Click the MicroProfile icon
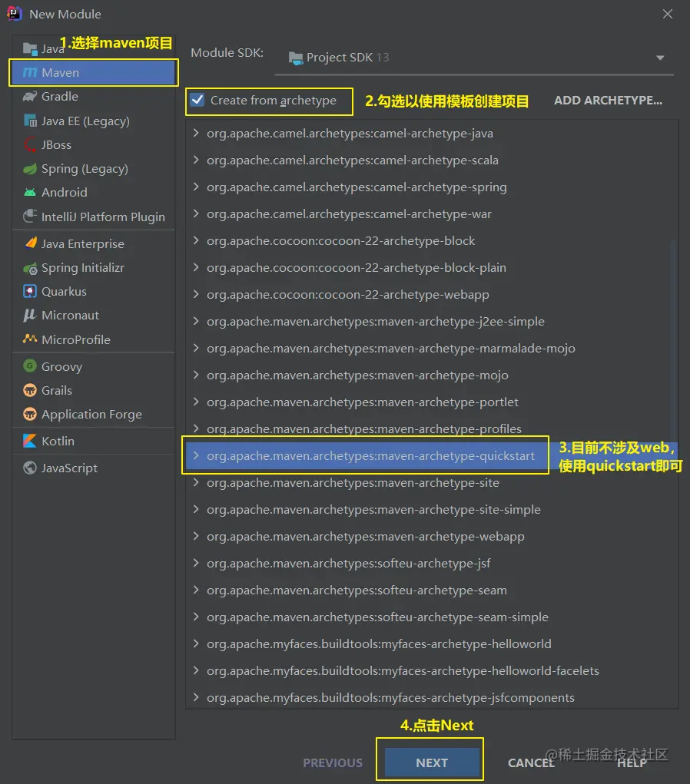The height and width of the screenshot is (784, 690). tap(30, 339)
